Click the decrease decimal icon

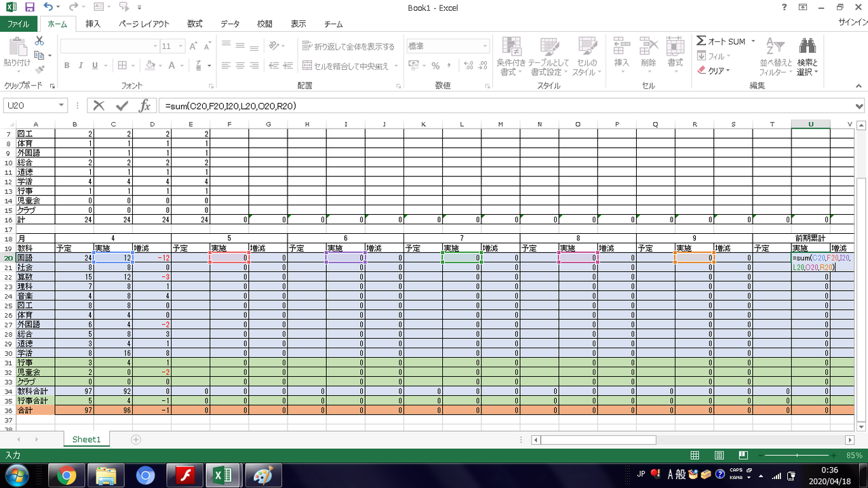(481, 66)
